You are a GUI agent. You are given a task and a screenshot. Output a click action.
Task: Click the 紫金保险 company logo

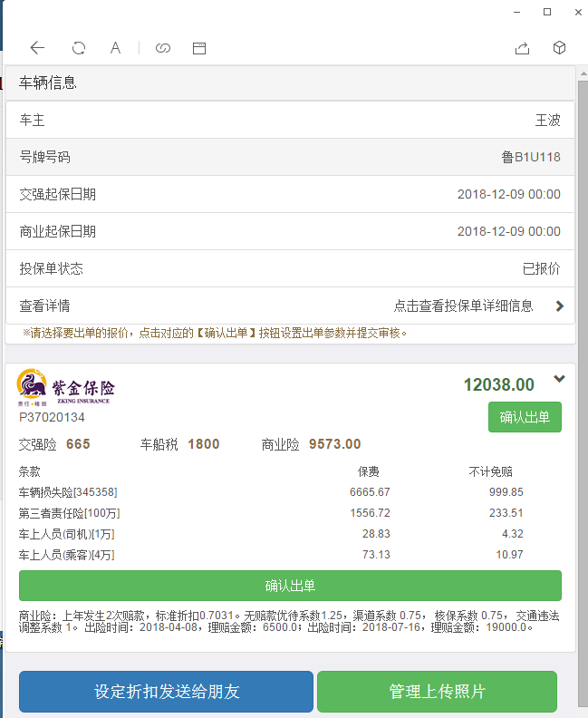coord(64,389)
